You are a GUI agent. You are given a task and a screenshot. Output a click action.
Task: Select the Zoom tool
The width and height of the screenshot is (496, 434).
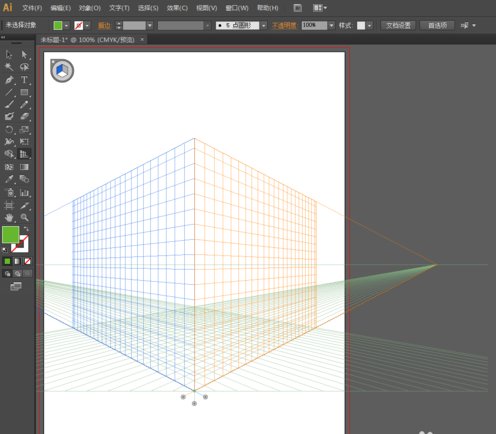coord(24,218)
